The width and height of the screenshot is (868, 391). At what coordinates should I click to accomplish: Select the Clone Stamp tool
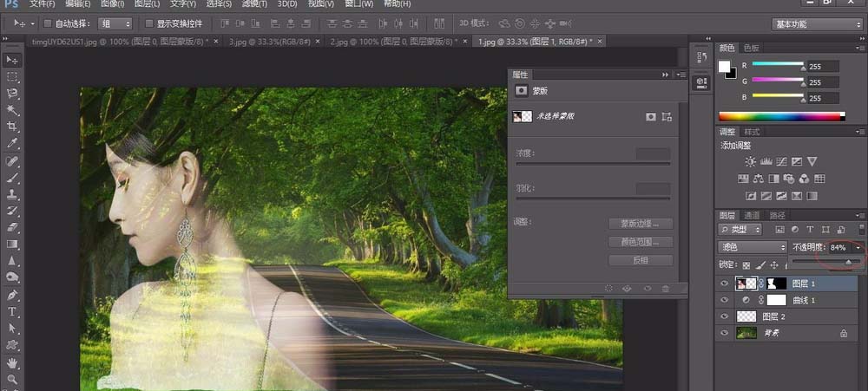click(x=11, y=195)
